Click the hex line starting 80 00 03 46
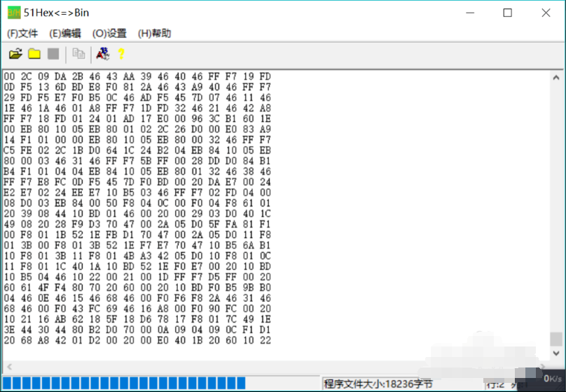This screenshot has height=392, width=566. [137, 161]
